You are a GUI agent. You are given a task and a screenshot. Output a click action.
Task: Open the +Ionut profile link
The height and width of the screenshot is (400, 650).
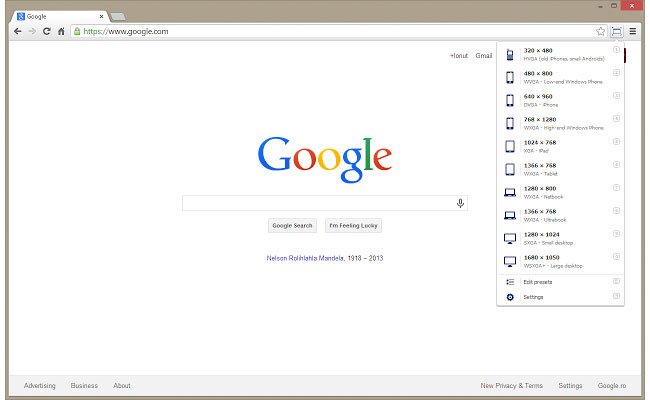click(459, 56)
